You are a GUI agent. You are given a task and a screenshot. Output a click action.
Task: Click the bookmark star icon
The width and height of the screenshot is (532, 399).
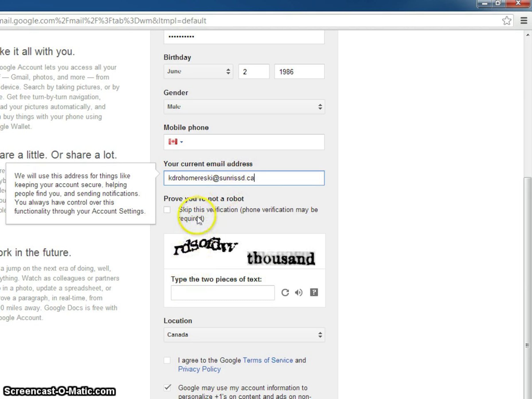click(506, 21)
